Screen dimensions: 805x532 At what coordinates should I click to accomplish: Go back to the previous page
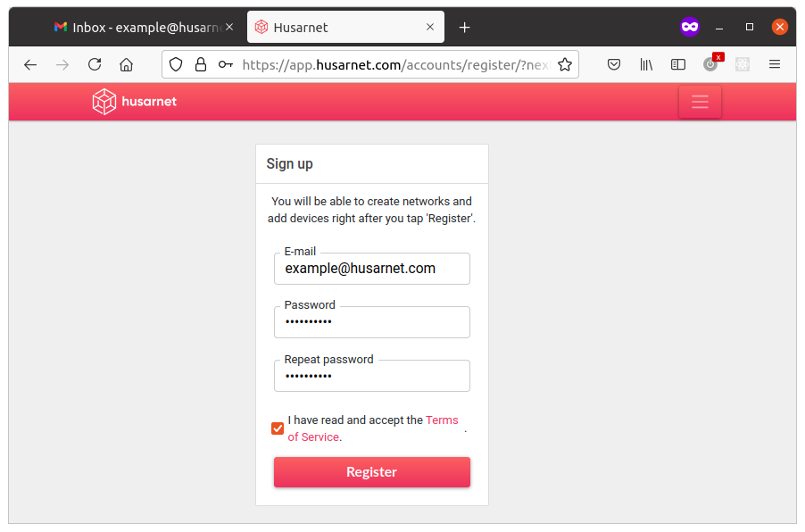(x=29, y=64)
